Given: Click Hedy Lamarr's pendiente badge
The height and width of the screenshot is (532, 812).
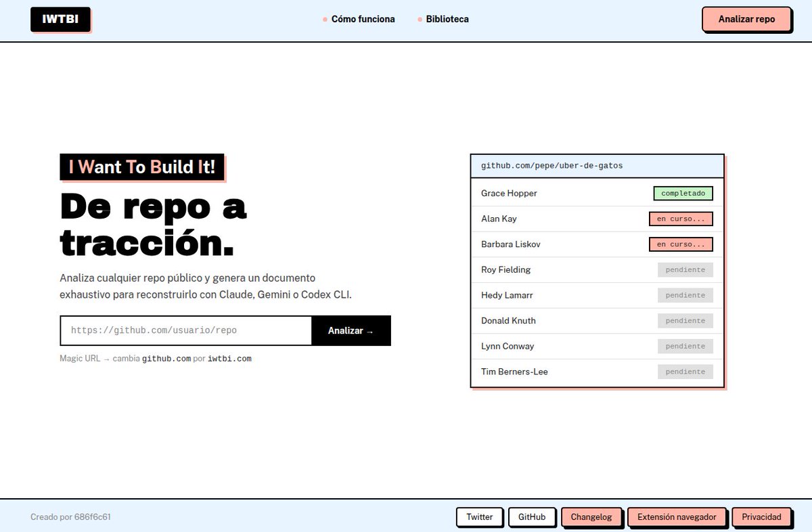Looking at the screenshot, I should (x=685, y=295).
